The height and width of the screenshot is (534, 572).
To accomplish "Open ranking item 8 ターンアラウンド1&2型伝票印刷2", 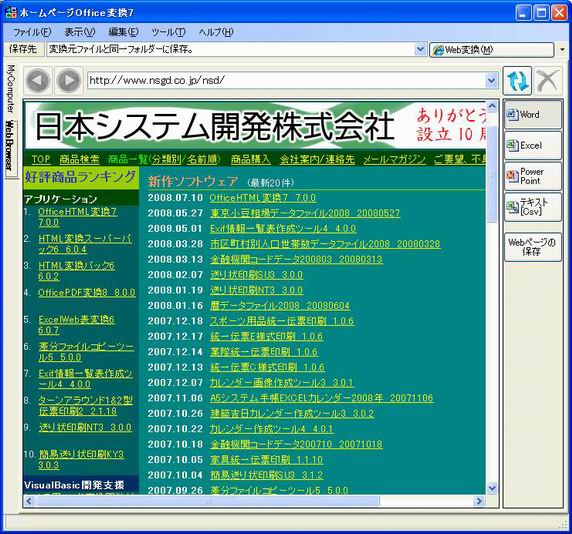I will point(85,406).
